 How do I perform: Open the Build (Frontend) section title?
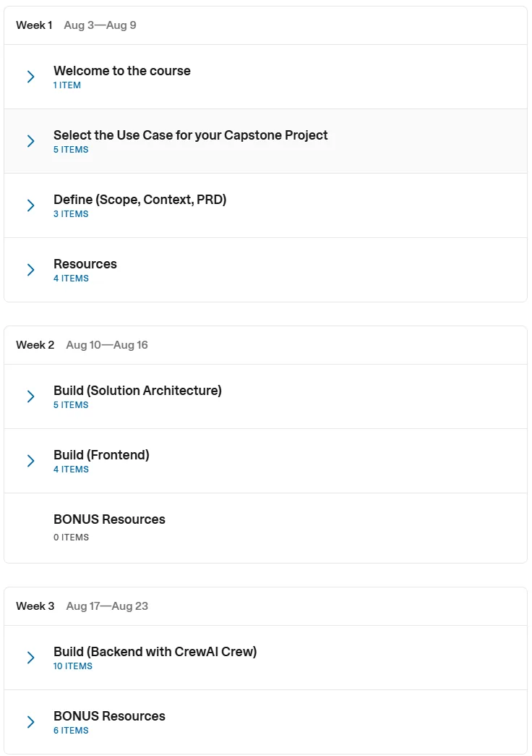[101, 455]
